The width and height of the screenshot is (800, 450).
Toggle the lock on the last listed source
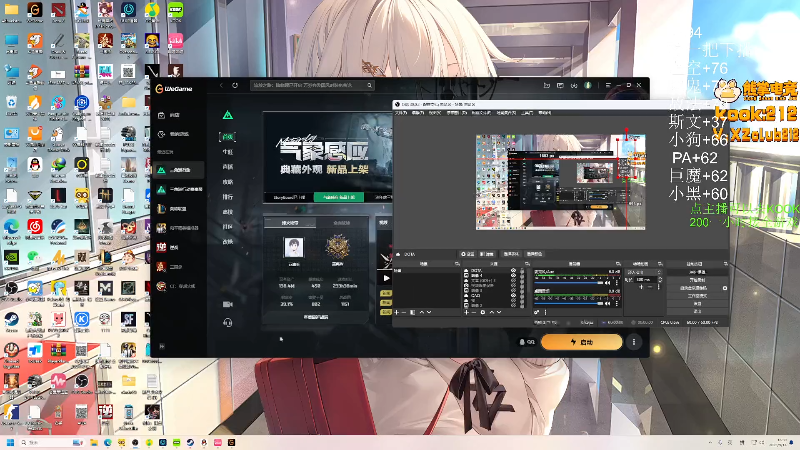[521, 305]
